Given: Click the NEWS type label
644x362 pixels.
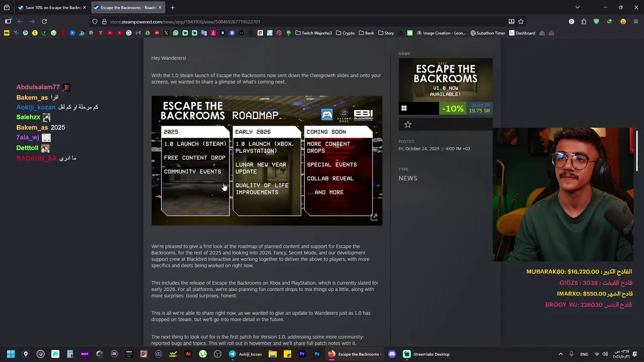Looking at the screenshot, I should coord(408,178).
